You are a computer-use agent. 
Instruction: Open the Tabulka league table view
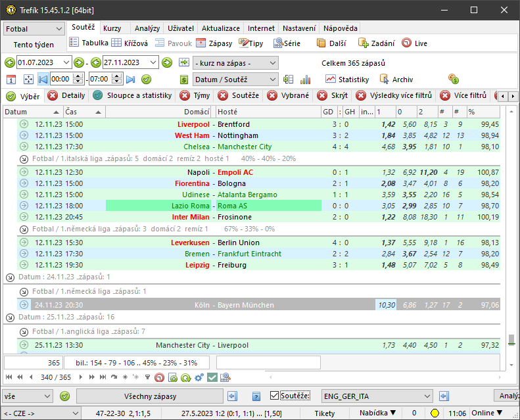click(89, 43)
